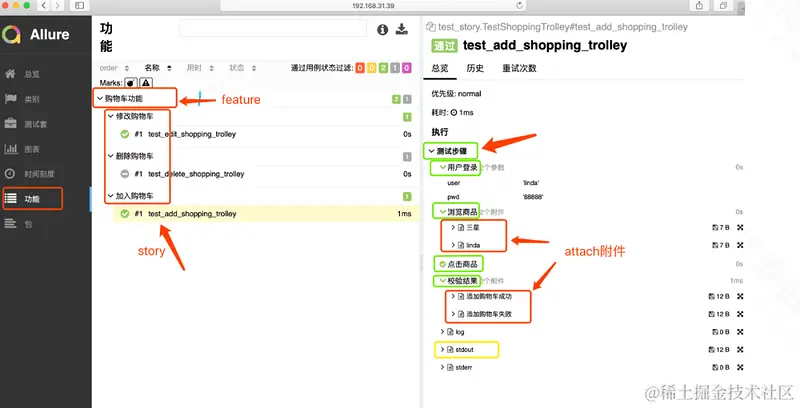Expand the 添加购物车成功 attachment
The image size is (800, 408).
(453, 296)
